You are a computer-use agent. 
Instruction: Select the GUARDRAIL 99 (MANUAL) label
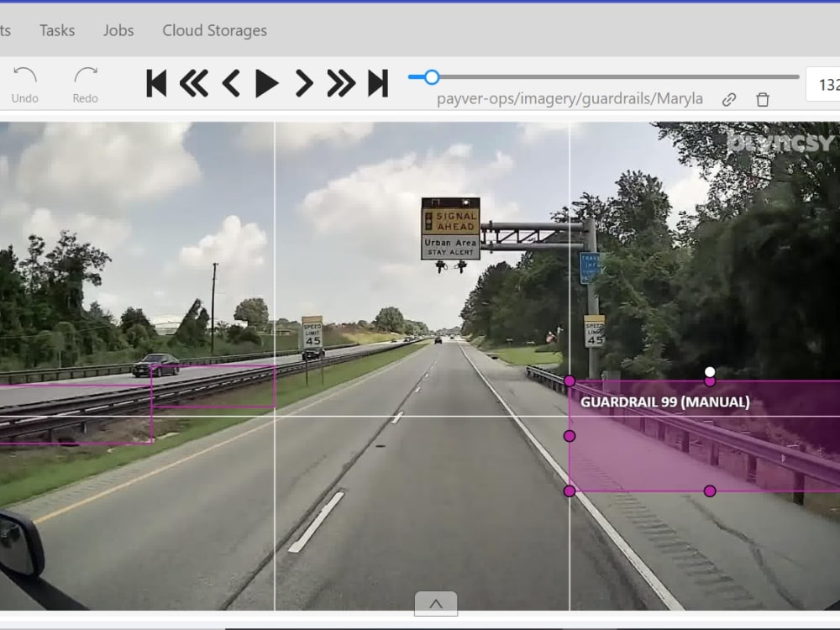(664, 402)
